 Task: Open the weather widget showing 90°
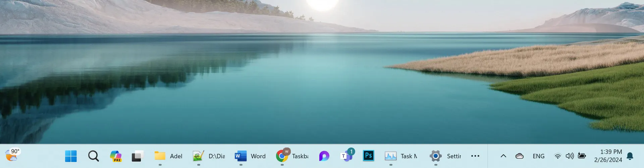pos(12,156)
